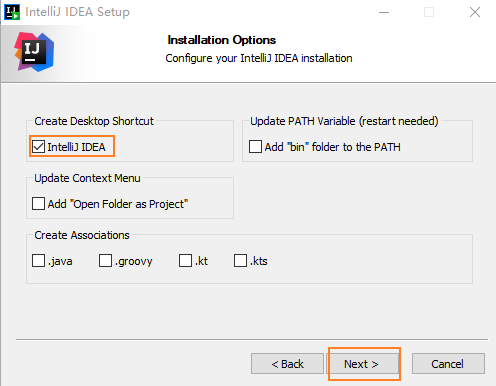The image size is (496, 386).
Task: Click the 'IntelliJ IDEA Setup' window title
Action: [77, 12]
